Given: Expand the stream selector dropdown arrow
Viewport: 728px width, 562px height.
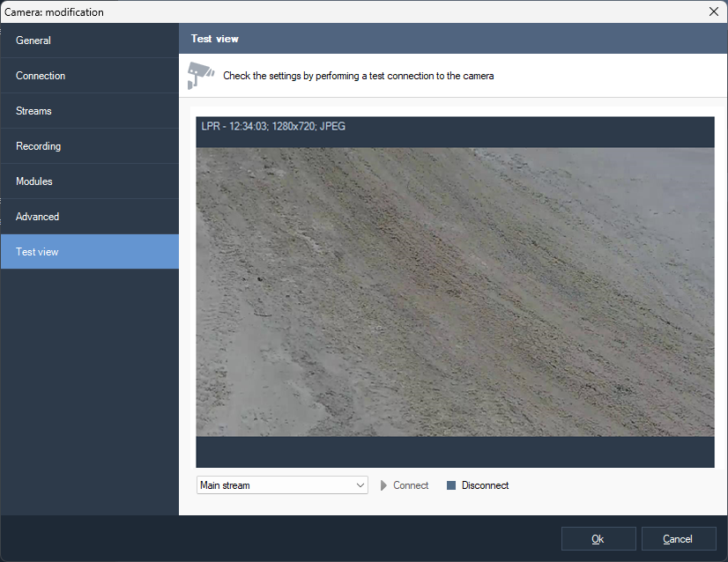Looking at the screenshot, I should click(360, 485).
